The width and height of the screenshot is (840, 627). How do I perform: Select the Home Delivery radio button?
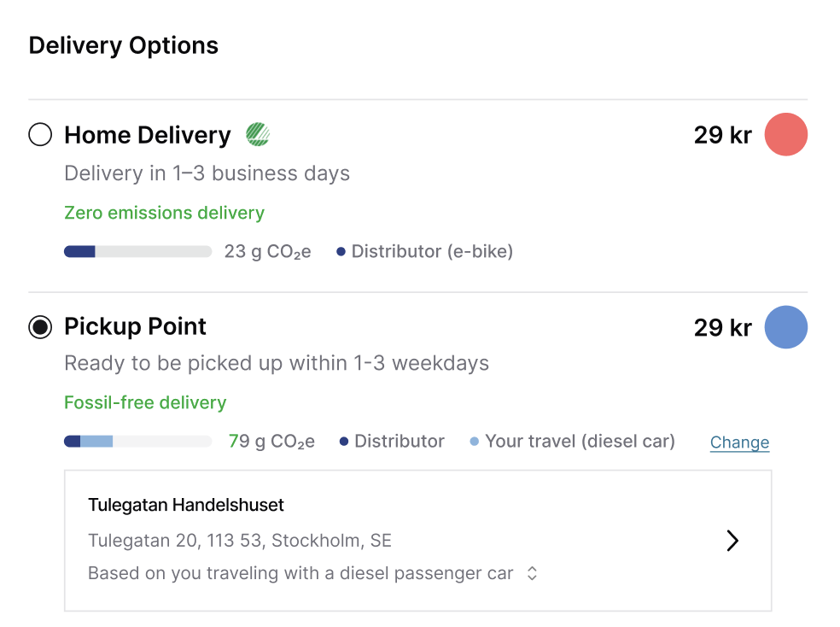pyautogui.click(x=40, y=135)
